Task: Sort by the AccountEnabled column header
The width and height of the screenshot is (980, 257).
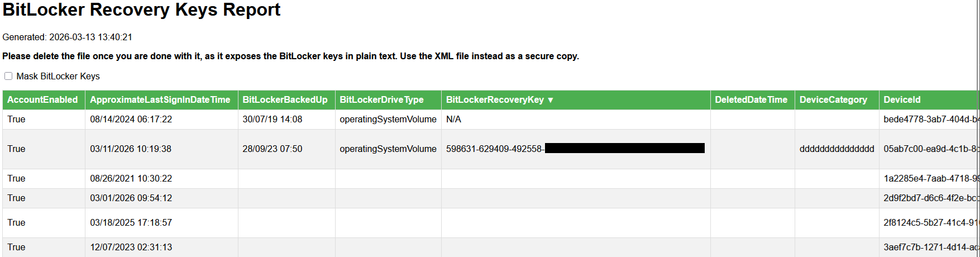Action: point(42,100)
